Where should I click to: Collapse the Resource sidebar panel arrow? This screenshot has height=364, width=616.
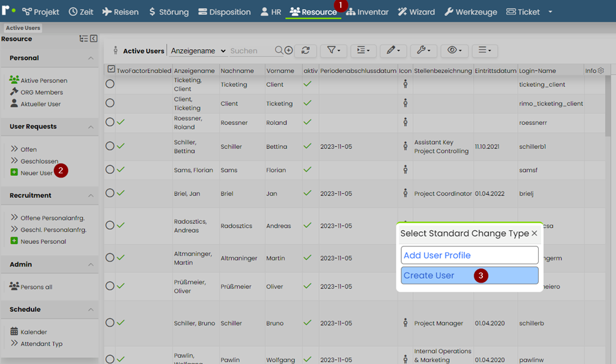coord(93,39)
